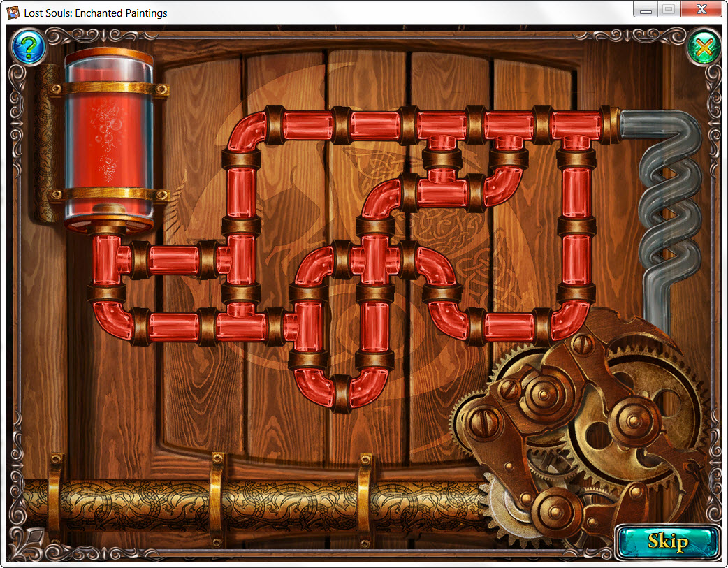Rotate the vertical straight pipe under the top-left elbow
The width and height of the screenshot is (728, 568).
[x=241, y=192]
